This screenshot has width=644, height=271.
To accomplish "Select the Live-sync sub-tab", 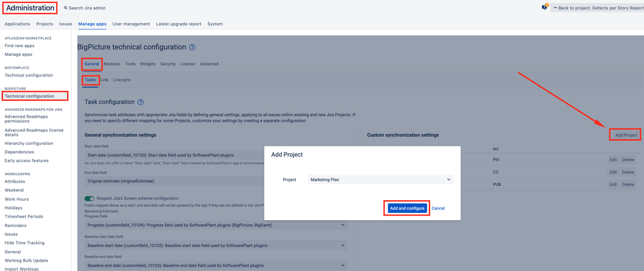I will point(122,80).
